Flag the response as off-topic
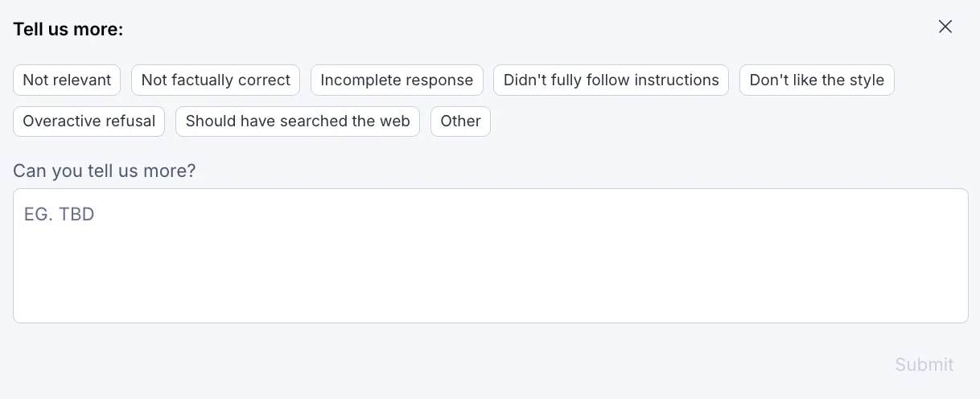Image resolution: width=980 pixels, height=399 pixels. [x=67, y=80]
